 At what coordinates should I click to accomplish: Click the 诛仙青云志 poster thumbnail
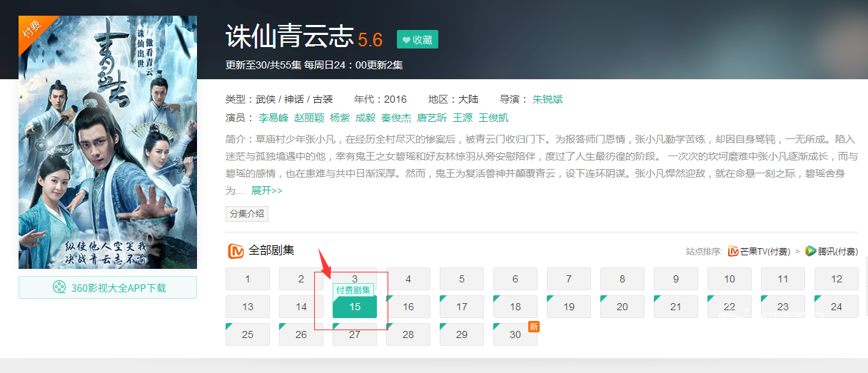click(108, 142)
